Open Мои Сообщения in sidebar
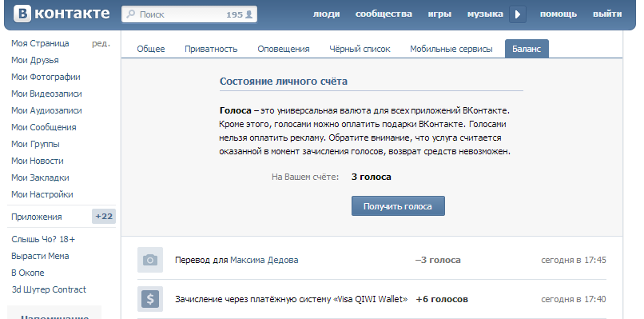Screen dimensions: 644x319 [x=43, y=127]
